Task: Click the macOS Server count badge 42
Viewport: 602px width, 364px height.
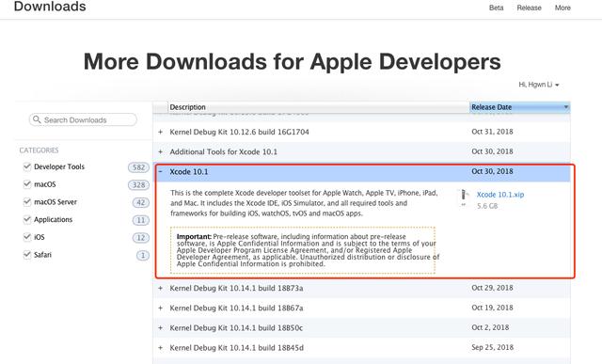Action: coord(140,203)
